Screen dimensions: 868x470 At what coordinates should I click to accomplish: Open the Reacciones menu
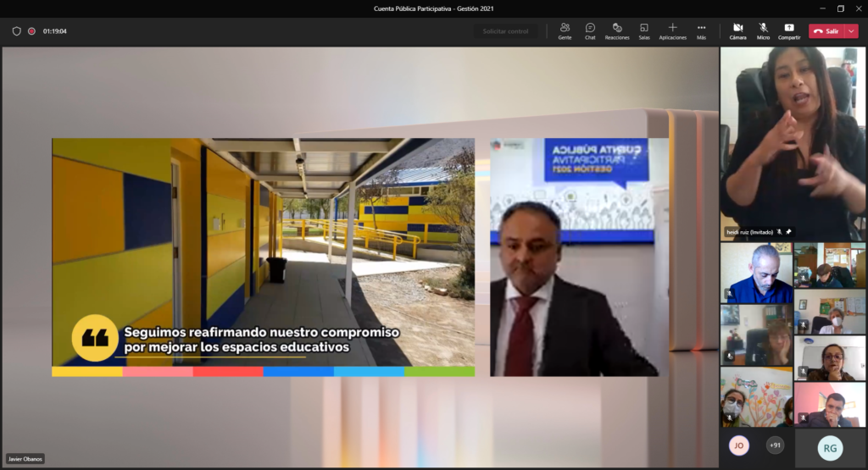coord(617,30)
